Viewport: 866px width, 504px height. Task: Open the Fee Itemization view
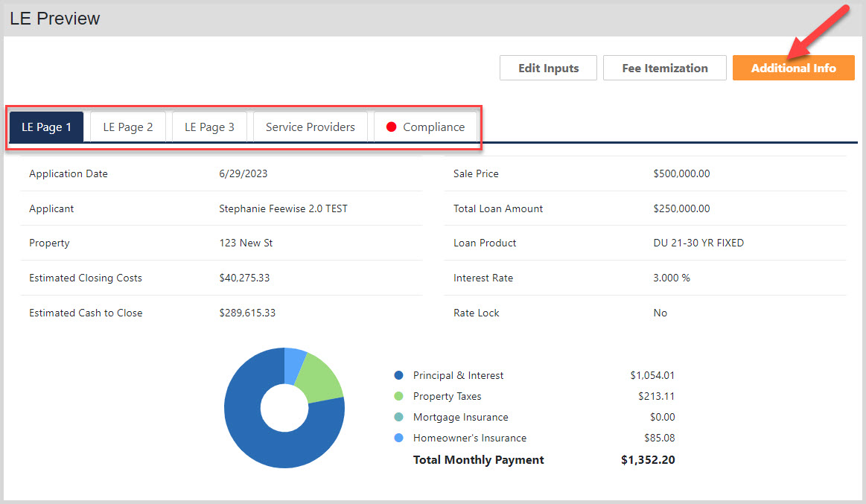coord(664,68)
